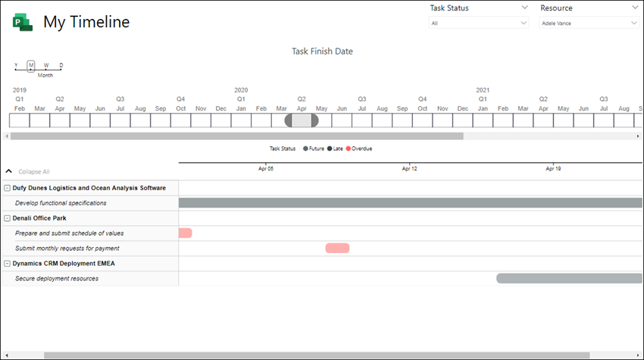The width and height of the screenshot is (644, 360).
Task: Select Week granularity on timeline slicer
Action: coord(46,66)
